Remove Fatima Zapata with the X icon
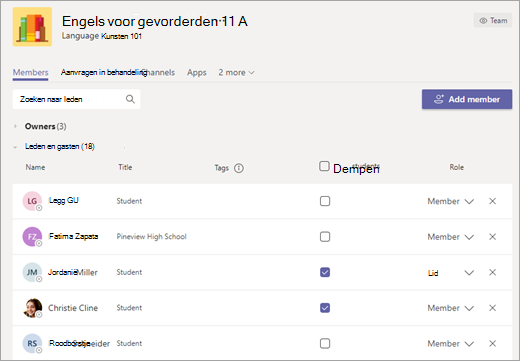The width and height of the screenshot is (520, 361). point(492,237)
